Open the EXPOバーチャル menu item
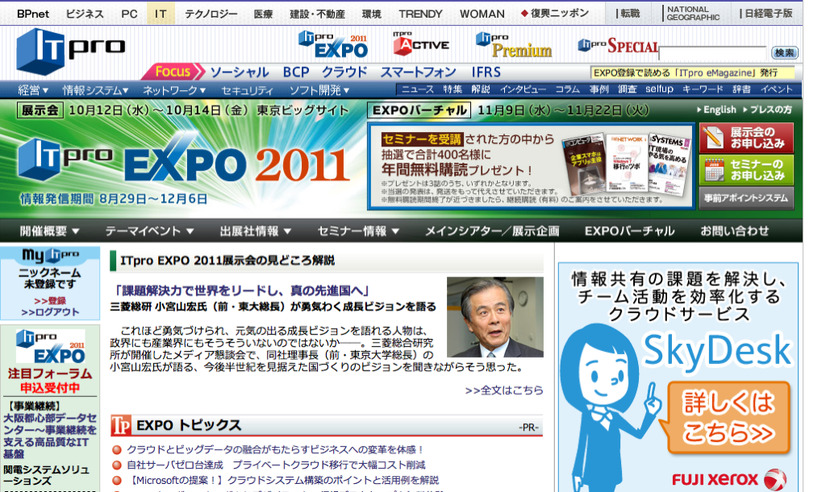The height and width of the screenshot is (492, 826). pos(630,231)
